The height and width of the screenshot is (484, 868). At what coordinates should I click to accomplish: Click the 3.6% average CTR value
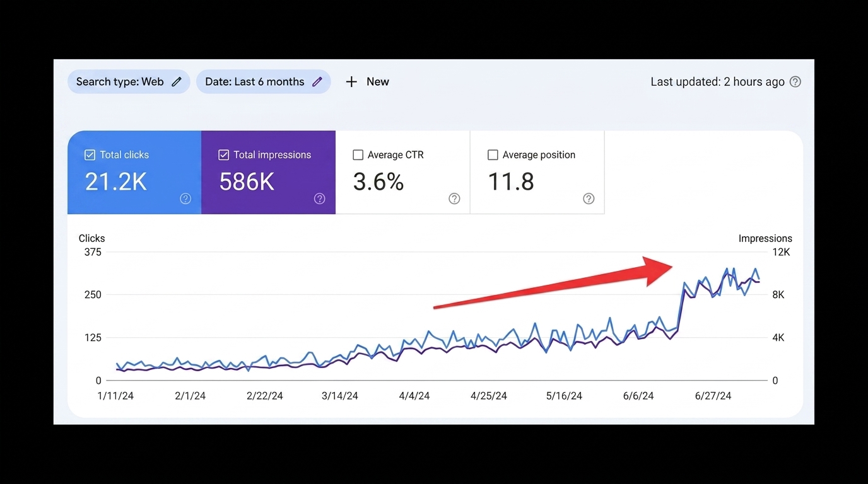378,182
